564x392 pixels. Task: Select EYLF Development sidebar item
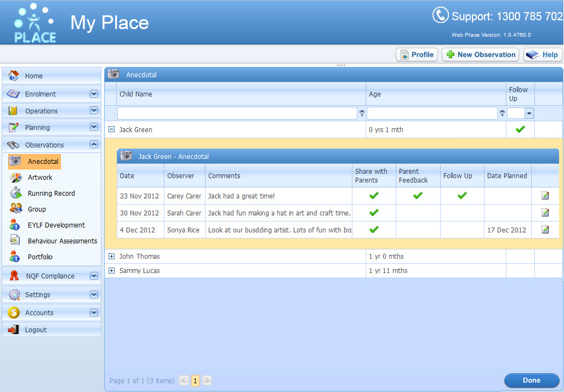coord(56,225)
